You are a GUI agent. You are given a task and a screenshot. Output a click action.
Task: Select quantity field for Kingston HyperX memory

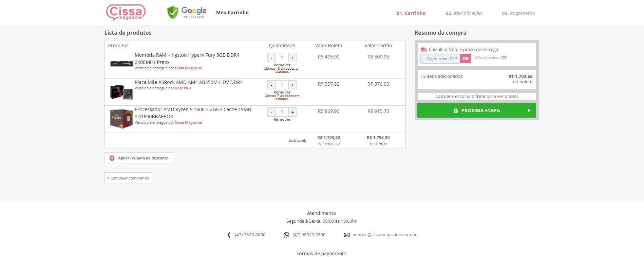click(x=282, y=58)
